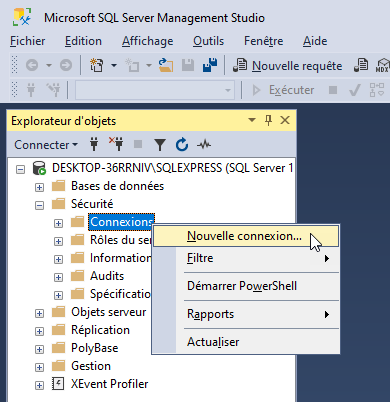Open the Rapports submenu
Screen dimensions: 390x402
[246, 314]
